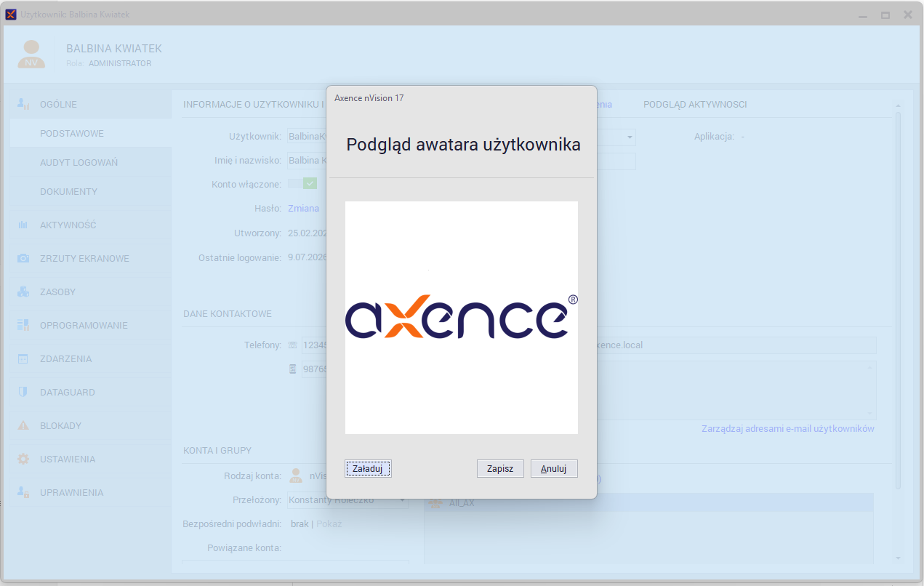Click BALBINA KWIATEK header name
Viewport: 924px width, 586px height.
pos(114,49)
